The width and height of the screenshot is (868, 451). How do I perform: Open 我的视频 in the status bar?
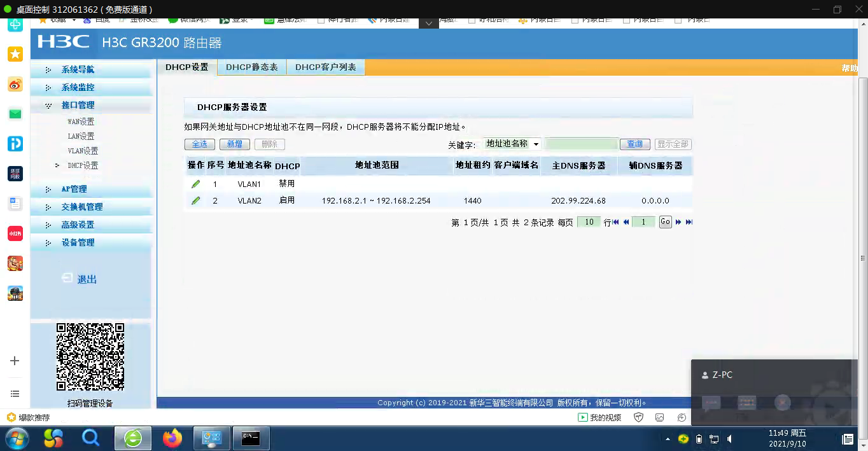pos(599,417)
